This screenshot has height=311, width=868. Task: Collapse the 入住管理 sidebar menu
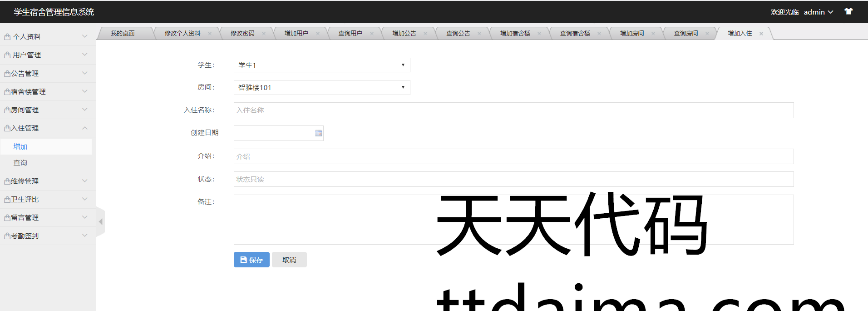(45, 128)
